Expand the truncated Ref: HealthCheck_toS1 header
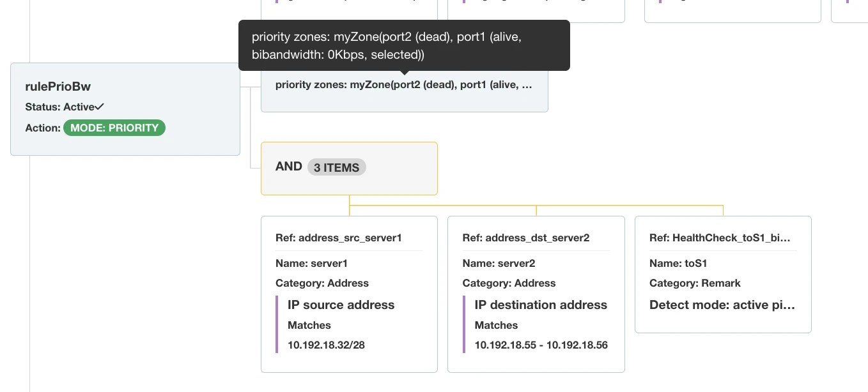This screenshot has height=392, width=868. [x=720, y=238]
